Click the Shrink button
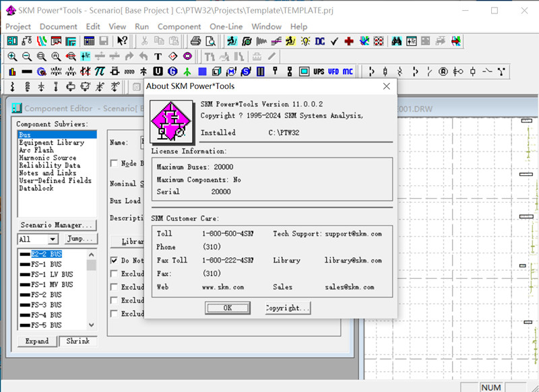The image size is (539, 392). pyautogui.click(x=78, y=341)
